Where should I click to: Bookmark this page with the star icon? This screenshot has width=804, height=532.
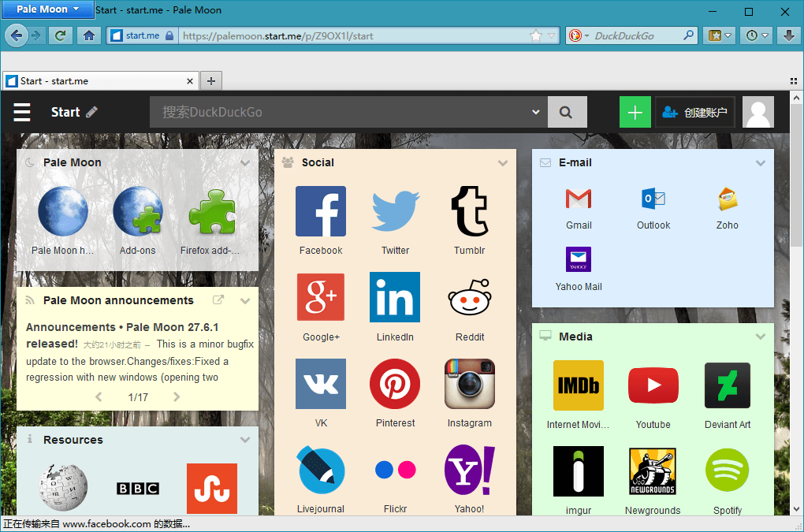click(x=536, y=35)
